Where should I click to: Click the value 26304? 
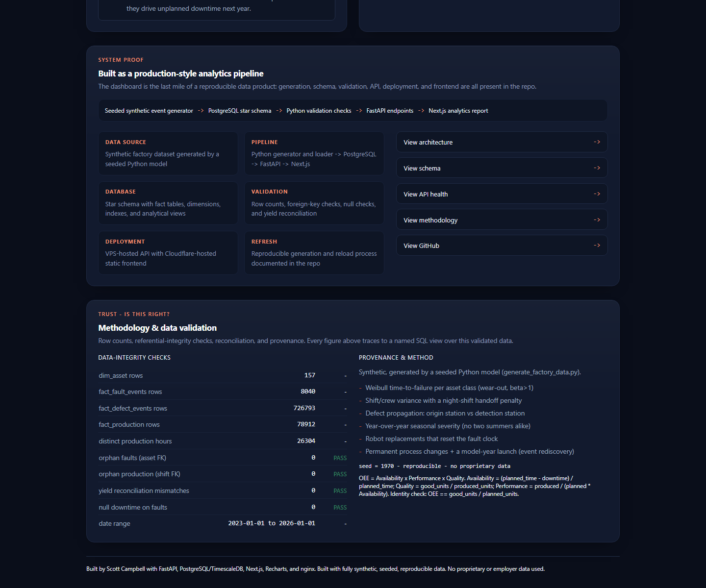tap(306, 441)
